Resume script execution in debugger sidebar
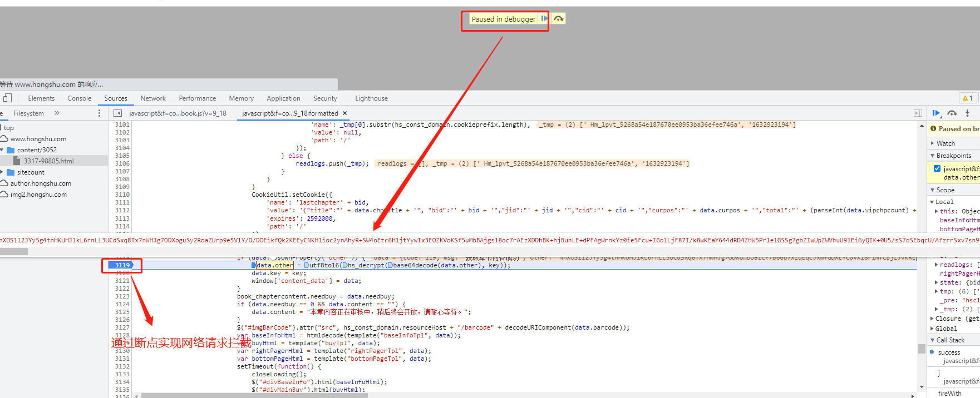This screenshot has height=398, width=980. (x=937, y=113)
